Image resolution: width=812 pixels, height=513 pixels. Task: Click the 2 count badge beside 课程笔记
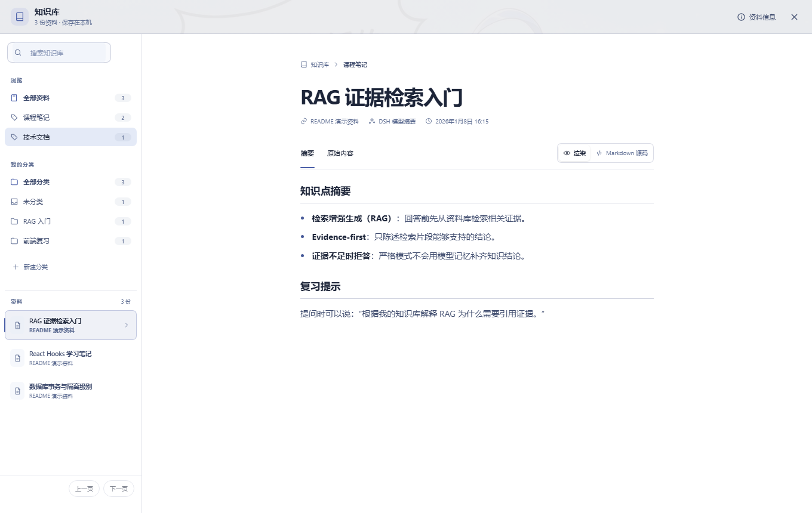click(x=123, y=118)
